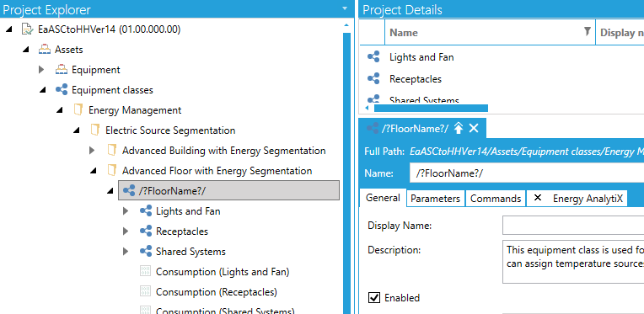
Task: Open the Project Explorer panel dropdown arrow
Action: (344, 8)
